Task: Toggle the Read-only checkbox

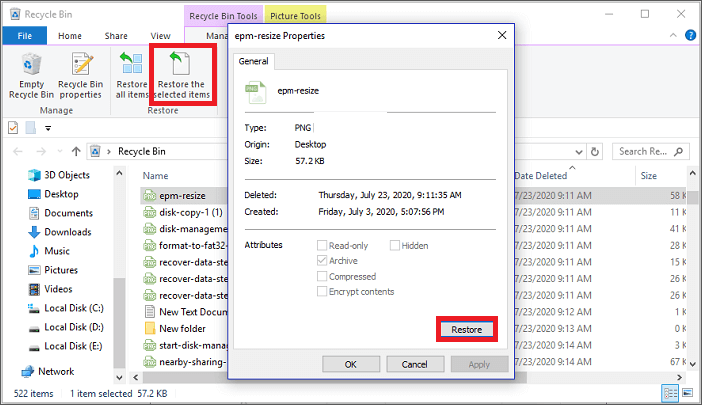Action: click(x=322, y=245)
